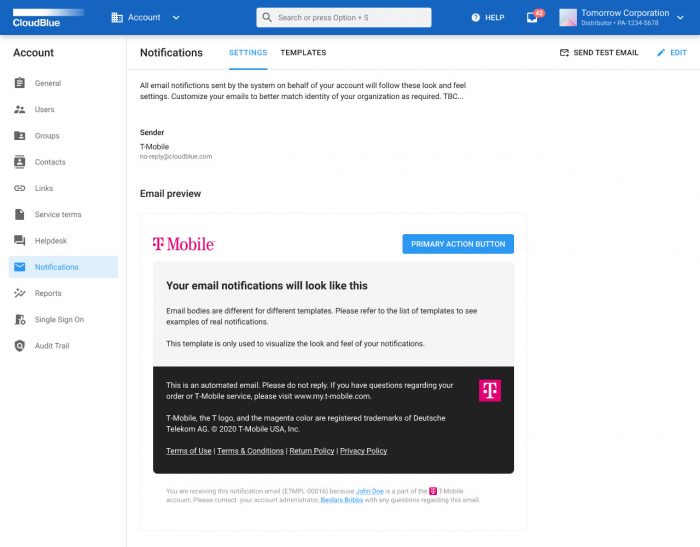Click the Help question mark icon
700x547 pixels.
(x=476, y=17)
